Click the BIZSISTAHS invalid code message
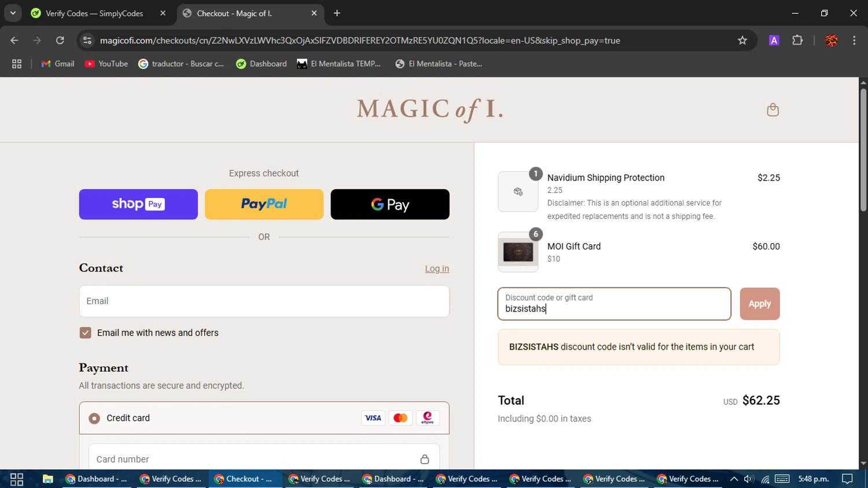Image resolution: width=868 pixels, height=488 pixels. pos(639,347)
